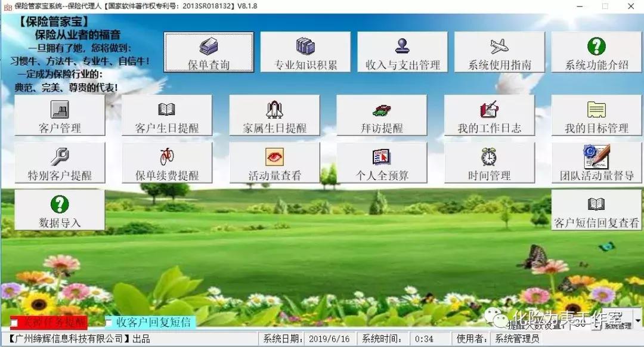Open 时间管理 time management with clock icon
The image size is (644, 347).
click(x=489, y=162)
